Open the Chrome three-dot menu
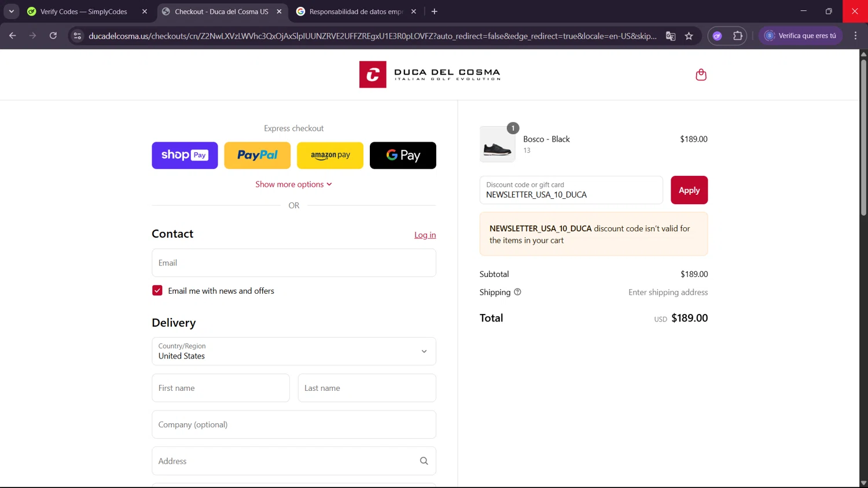 (855, 36)
